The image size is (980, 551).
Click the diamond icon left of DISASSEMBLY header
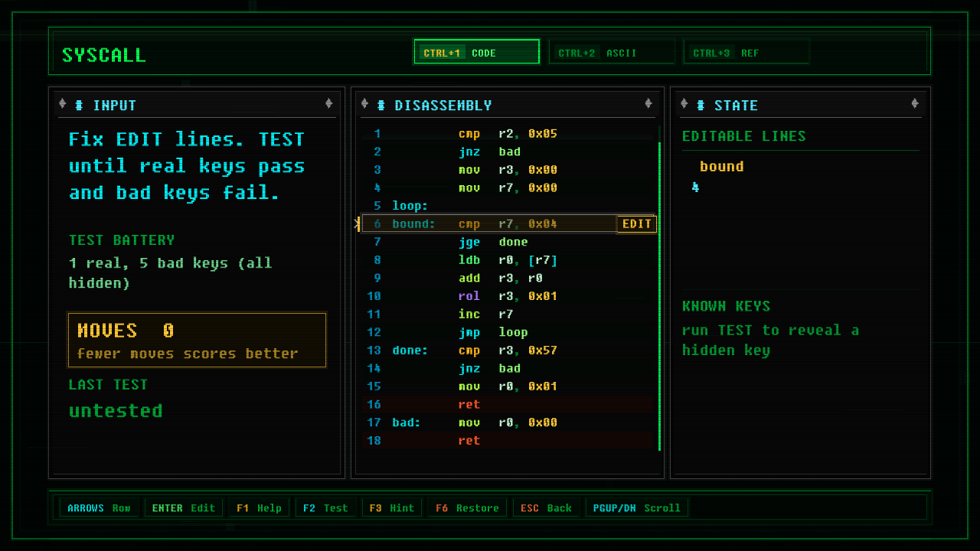364,104
